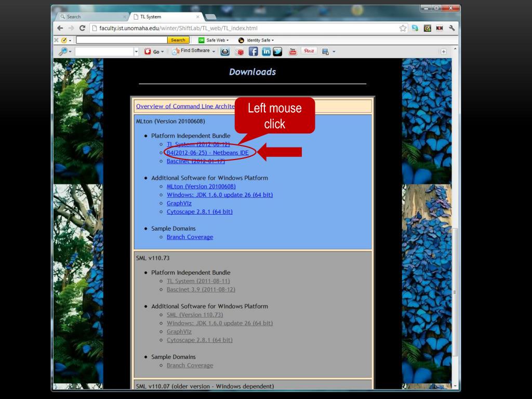Bookmark page with star icon
Screen dimensions: 532x399
tap(403, 28)
